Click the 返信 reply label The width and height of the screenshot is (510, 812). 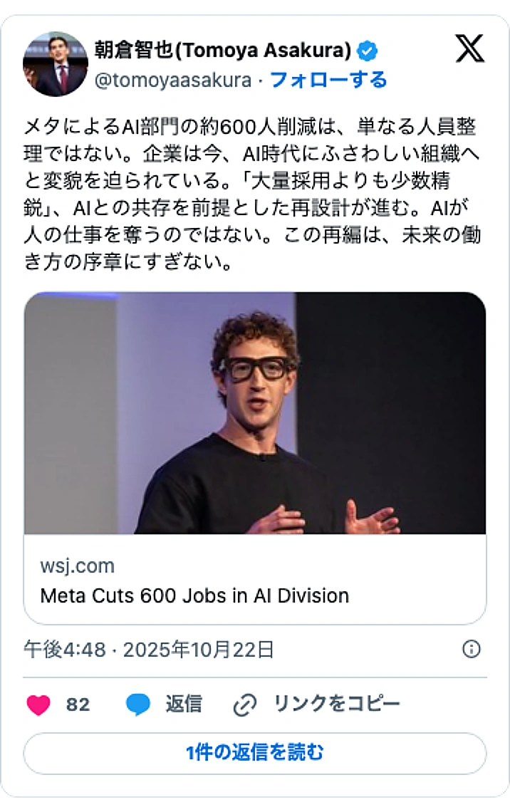[x=183, y=704]
